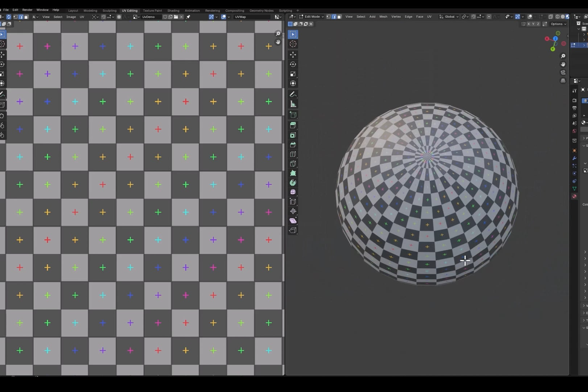Toggle pin on UvDemo image
Image resolution: width=588 pixels, height=392 pixels.
coord(188,17)
